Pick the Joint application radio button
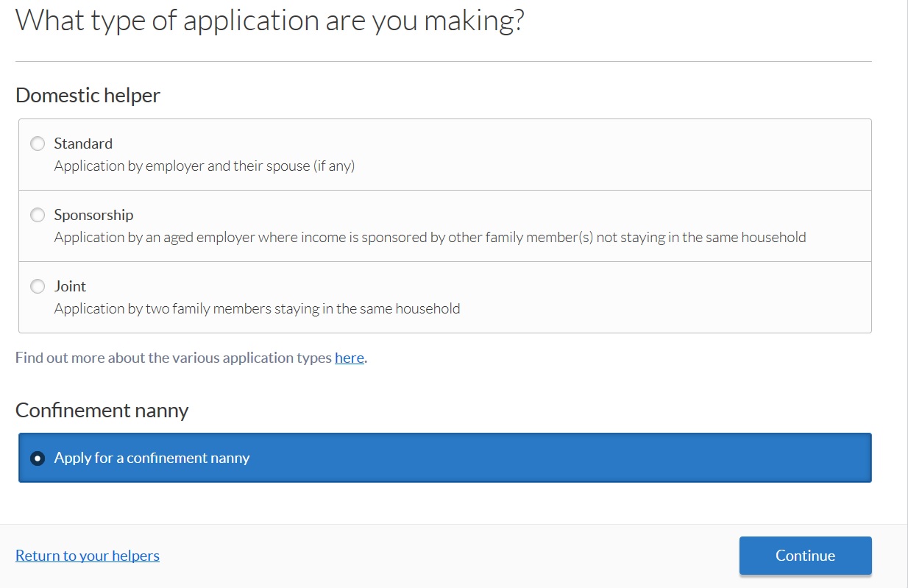Image resolution: width=908 pixels, height=588 pixels. [x=38, y=286]
